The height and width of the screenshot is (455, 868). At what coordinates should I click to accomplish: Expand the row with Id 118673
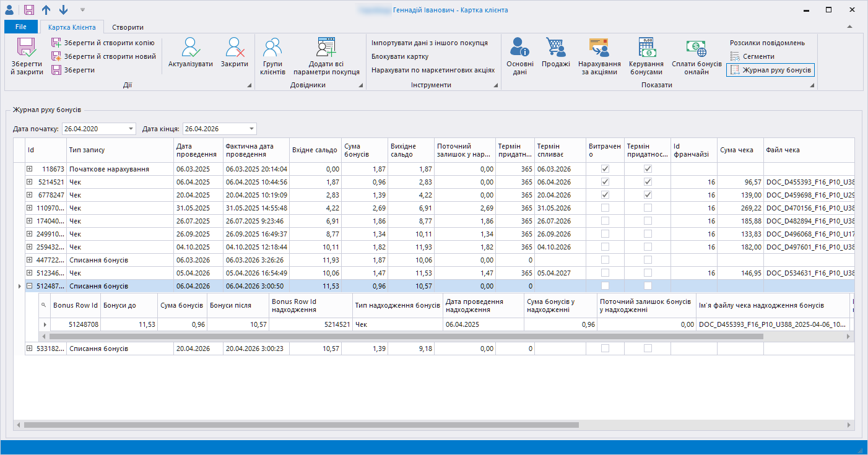click(x=29, y=169)
